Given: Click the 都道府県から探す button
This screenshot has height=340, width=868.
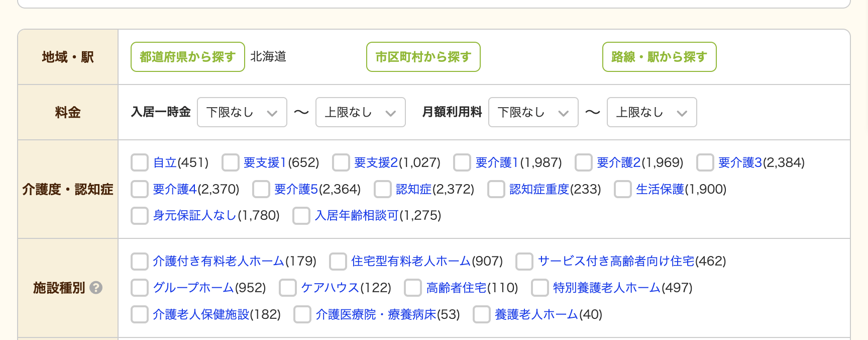Looking at the screenshot, I should point(187,57).
